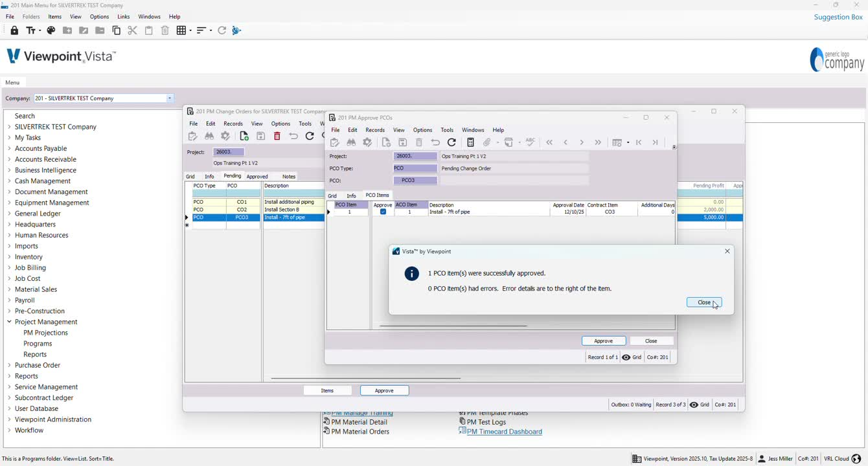Click the calculator icon in PM Approve PCOs
The image size is (868, 466).
[x=471, y=142]
